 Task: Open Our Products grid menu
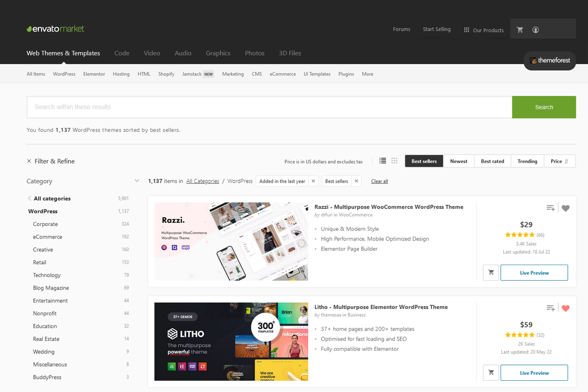[484, 30]
